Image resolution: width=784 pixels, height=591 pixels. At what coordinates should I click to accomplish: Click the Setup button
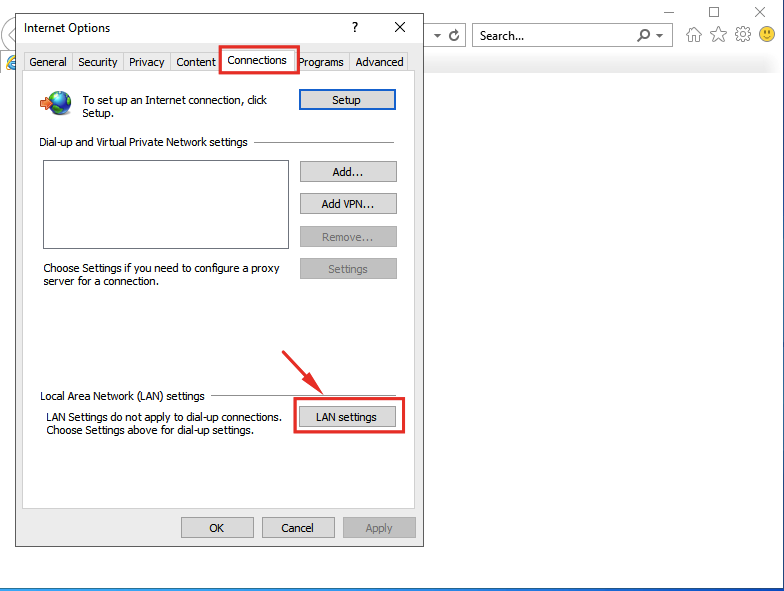[x=347, y=100]
